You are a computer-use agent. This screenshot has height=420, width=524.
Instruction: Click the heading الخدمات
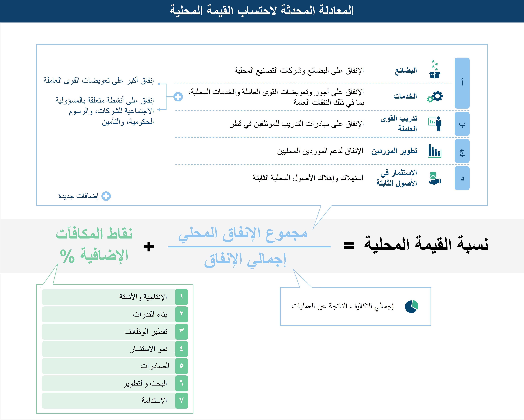(405, 96)
